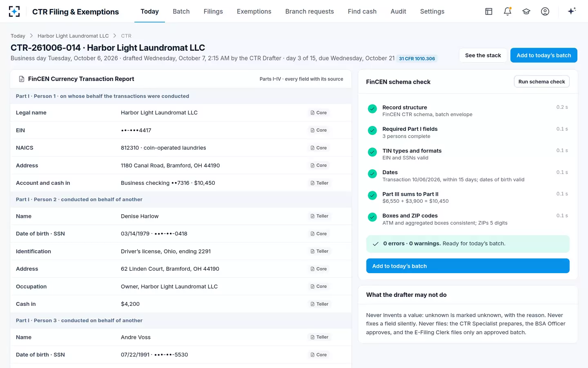Click the document icon beside FinCEN Currency Transaction Report
This screenshot has width=588, height=368.
(22, 79)
